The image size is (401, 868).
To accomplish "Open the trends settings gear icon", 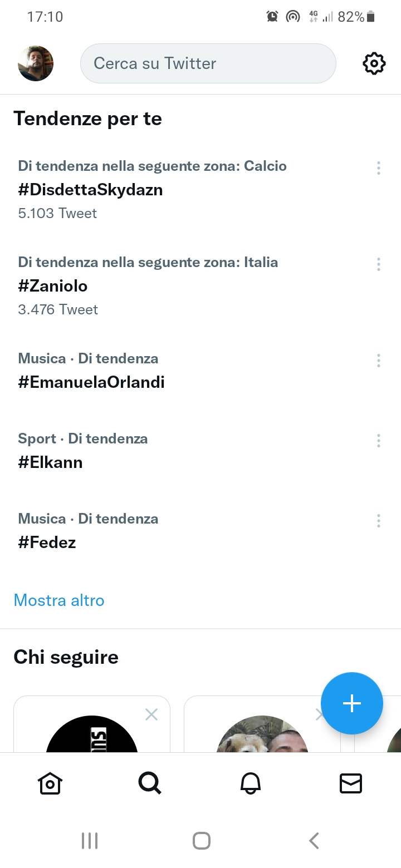I will [x=374, y=63].
